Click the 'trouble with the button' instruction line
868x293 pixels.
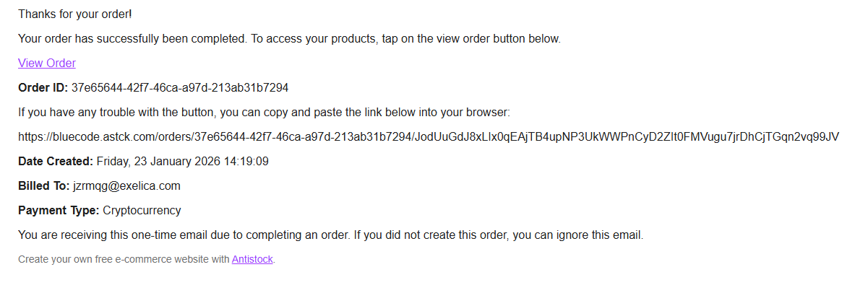click(265, 112)
